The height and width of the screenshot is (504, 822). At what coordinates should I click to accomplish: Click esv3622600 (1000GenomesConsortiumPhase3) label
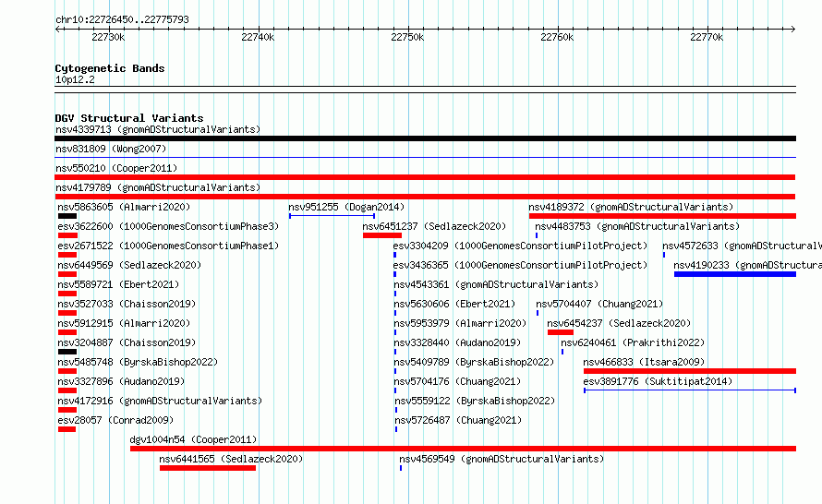tap(168, 226)
